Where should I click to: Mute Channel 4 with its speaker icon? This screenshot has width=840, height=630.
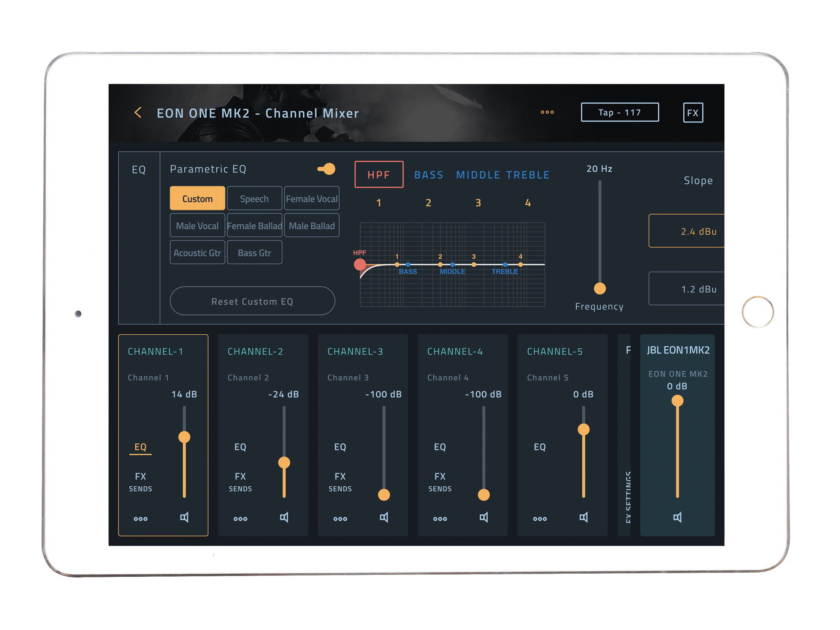pos(484,517)
